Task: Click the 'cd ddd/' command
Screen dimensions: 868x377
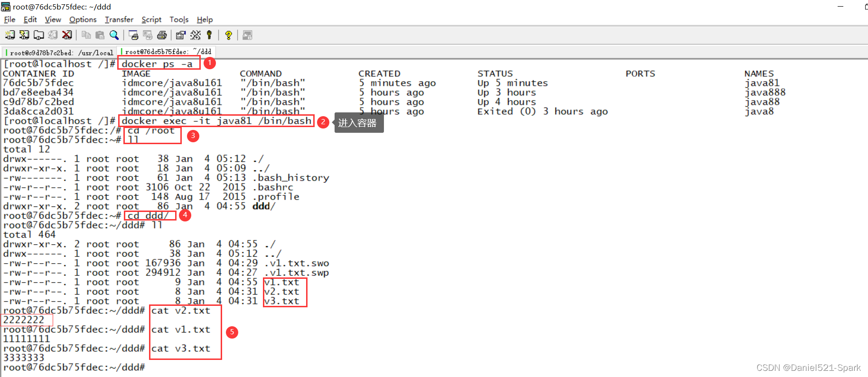Action: click(x=148, y=216)
